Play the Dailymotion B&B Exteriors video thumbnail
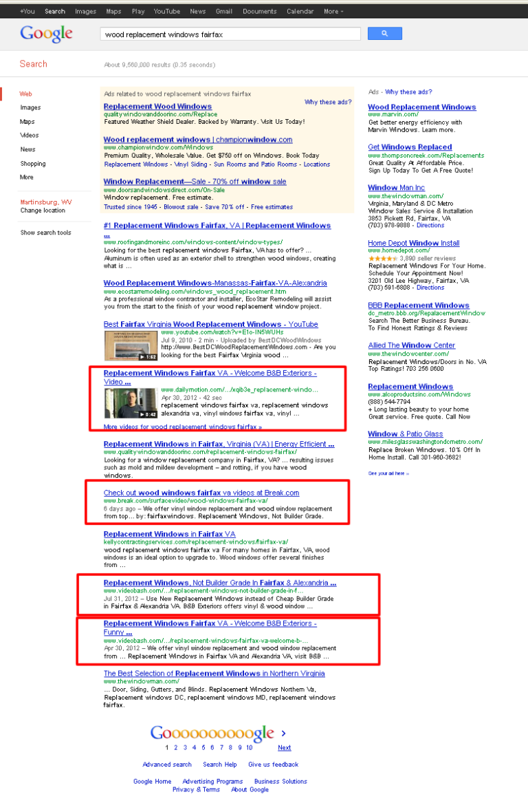The width and height of the screenshot is (528, 812). pos(131,403)
